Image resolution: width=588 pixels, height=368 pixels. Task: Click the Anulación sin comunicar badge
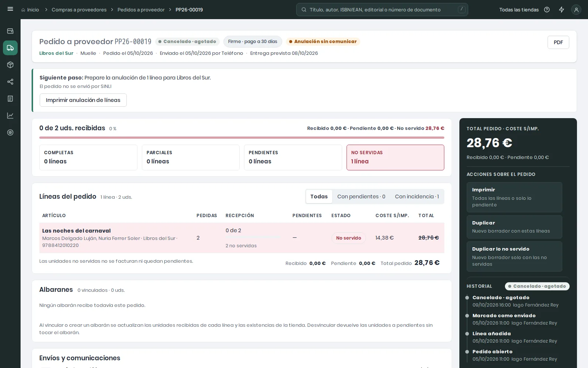323,42
